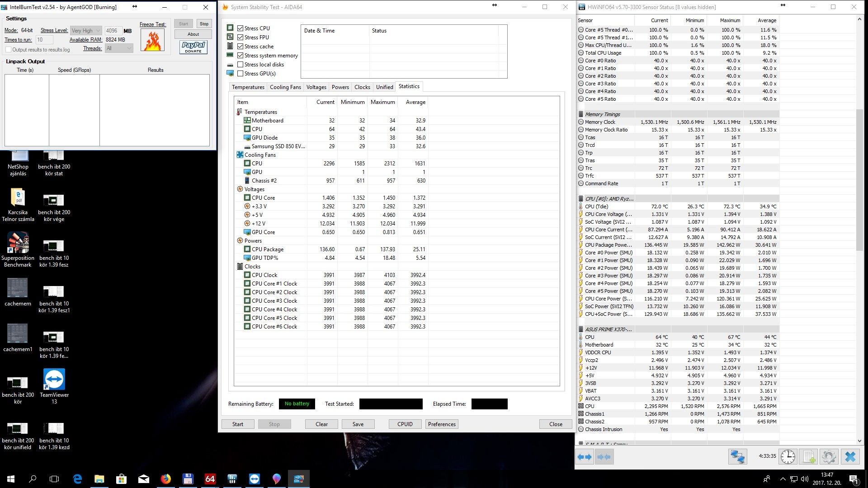The height and width of the screenshot is (488, 868).
Task: Click HWiNFO scrollbar down arrow
Action: coord(859,441)
